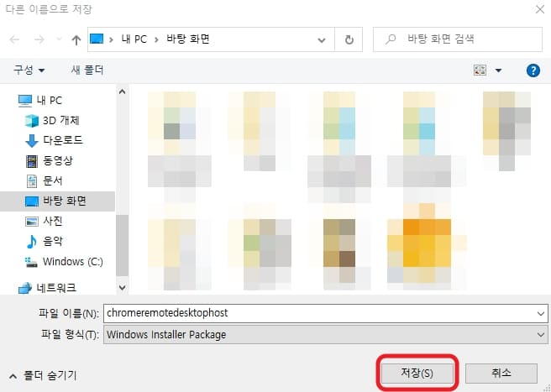Refresh the folder view
Viewport: 551px width, 392px height.
click(x=349, y=39)
